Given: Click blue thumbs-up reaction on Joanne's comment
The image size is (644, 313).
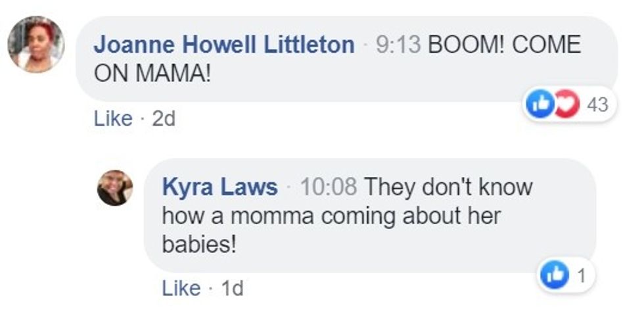Looking at the screenshot, I should tap(540, 104).
